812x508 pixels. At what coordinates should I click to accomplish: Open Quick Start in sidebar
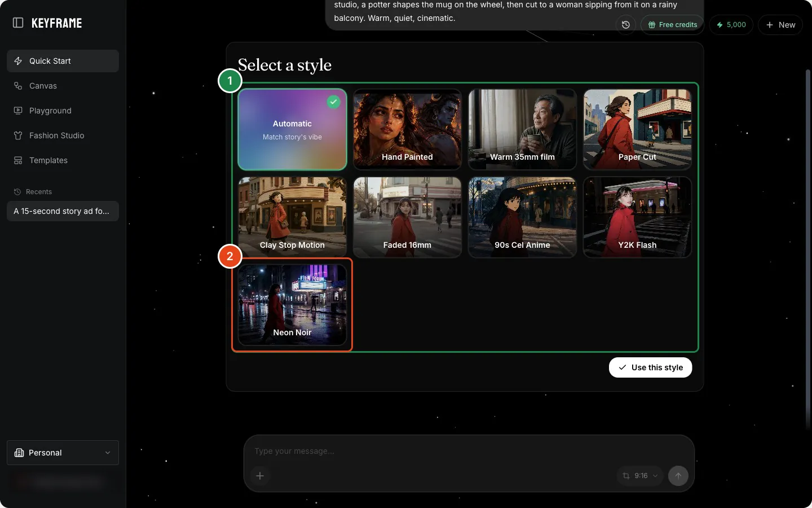(63, 61)
